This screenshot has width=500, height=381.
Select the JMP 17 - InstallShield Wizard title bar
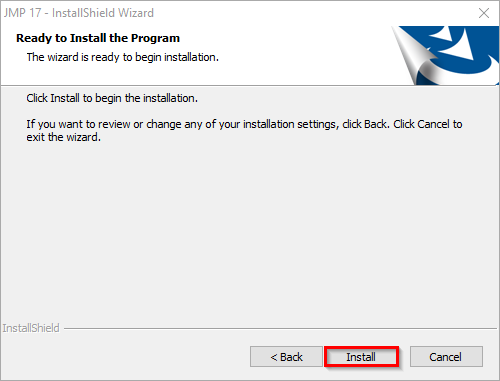click(x=233, y=13)
